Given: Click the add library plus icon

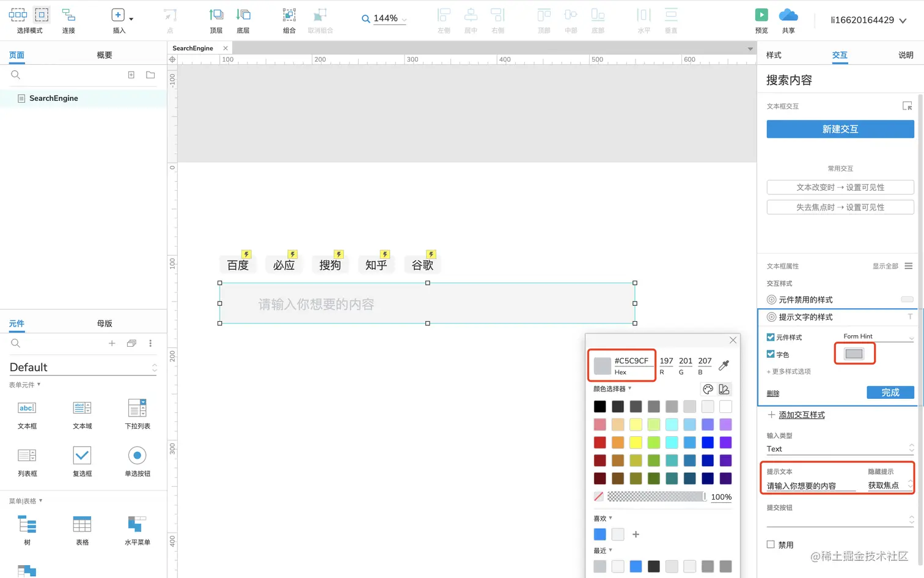Looking at the screenshot, I should 112,343.
